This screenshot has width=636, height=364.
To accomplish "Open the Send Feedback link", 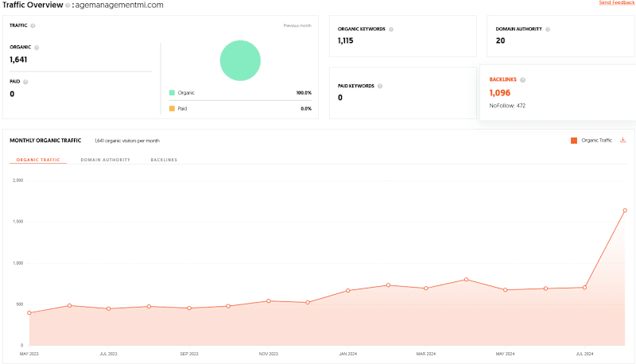I will [617, 2].
